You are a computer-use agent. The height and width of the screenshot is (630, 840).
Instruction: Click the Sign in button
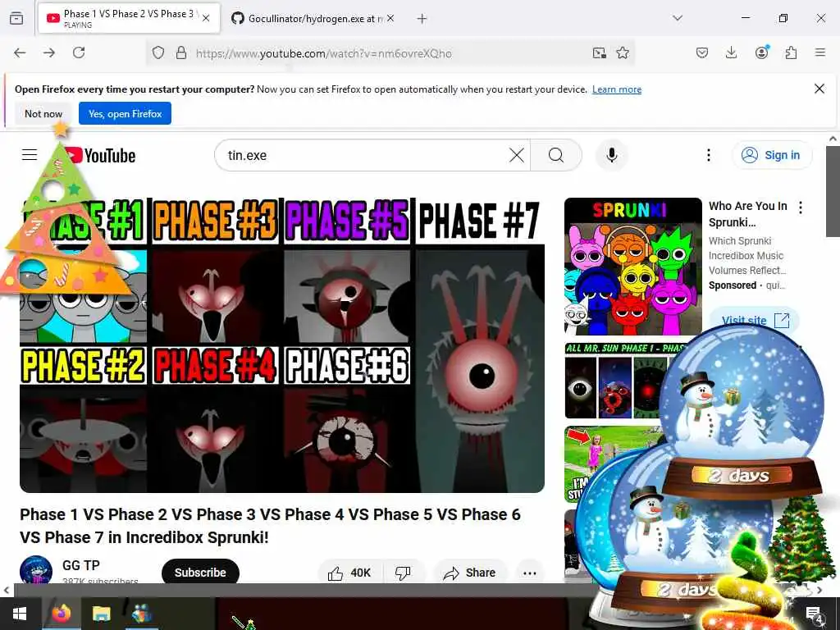(772, 155)
